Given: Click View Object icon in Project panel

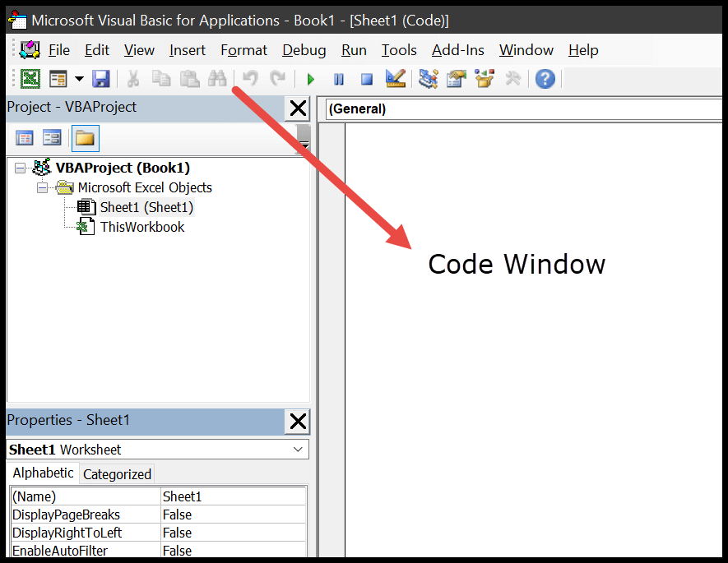Looking at the screenshot, I should (x=53, y=138).
